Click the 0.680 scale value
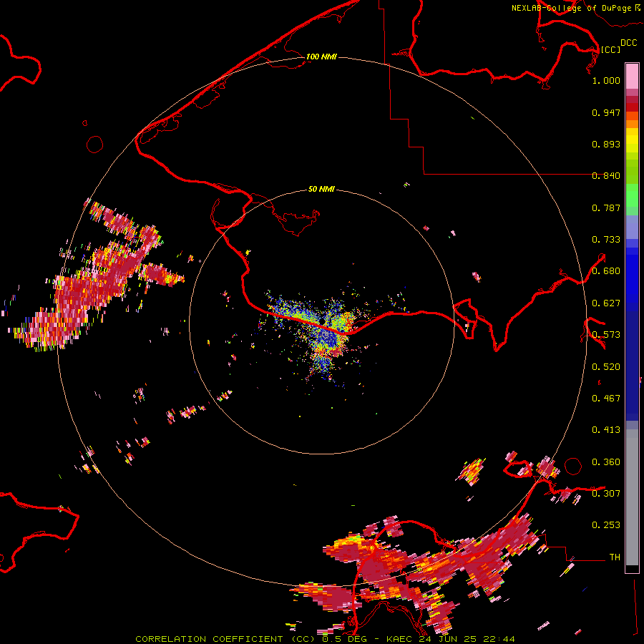644x644 pixels. 606,271
